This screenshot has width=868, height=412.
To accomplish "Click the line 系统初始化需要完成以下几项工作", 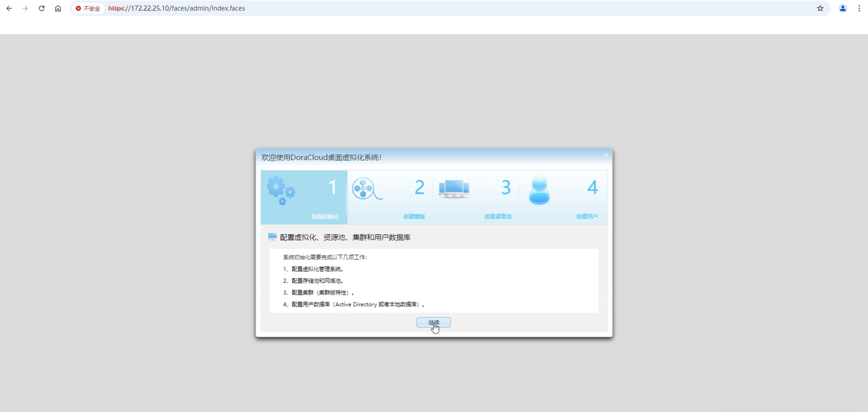I will tap(325, 257).
